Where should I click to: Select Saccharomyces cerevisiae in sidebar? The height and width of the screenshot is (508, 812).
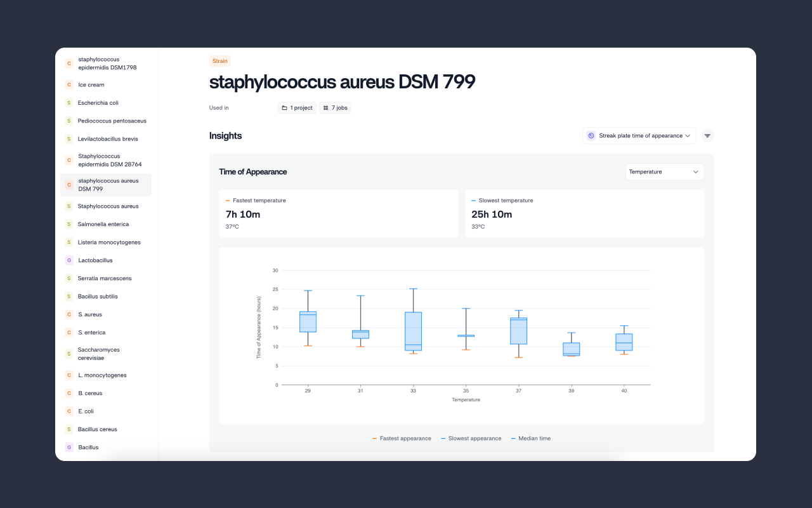point(99,354)
